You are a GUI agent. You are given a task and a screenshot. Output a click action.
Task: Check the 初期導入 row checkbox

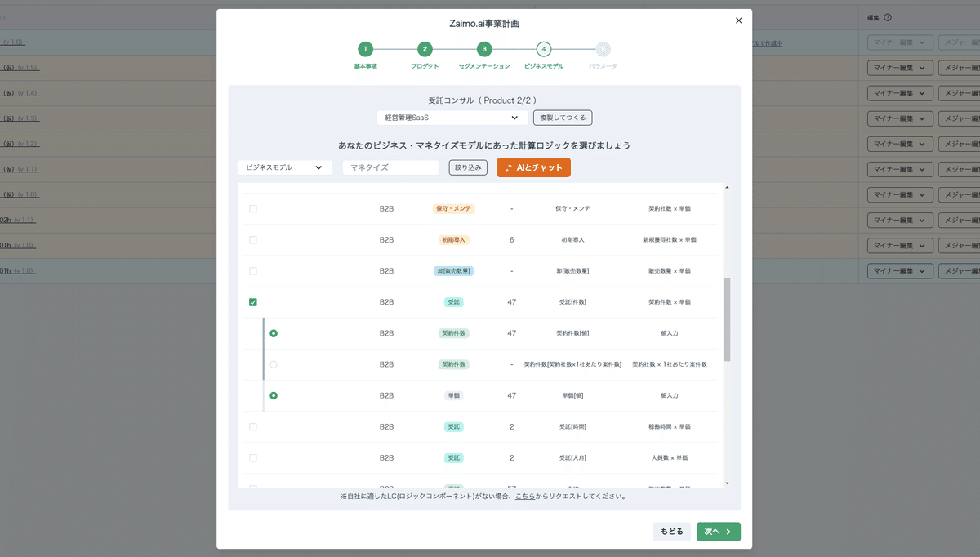click(x=253, y=239)
